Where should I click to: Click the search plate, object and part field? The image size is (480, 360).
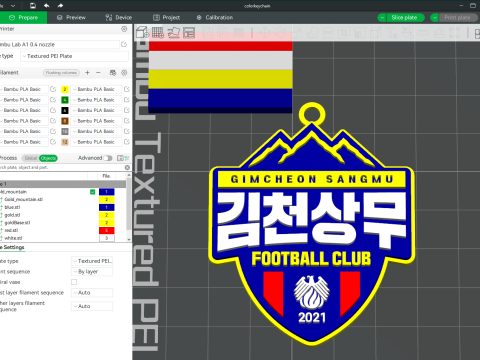[x=62, y=167]
